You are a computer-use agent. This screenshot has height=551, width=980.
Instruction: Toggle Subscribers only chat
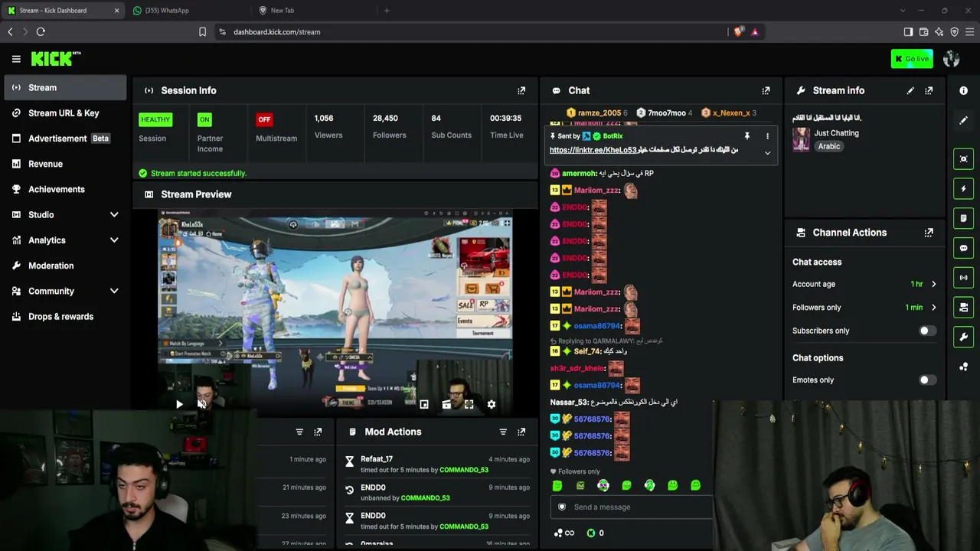(927, 331)
